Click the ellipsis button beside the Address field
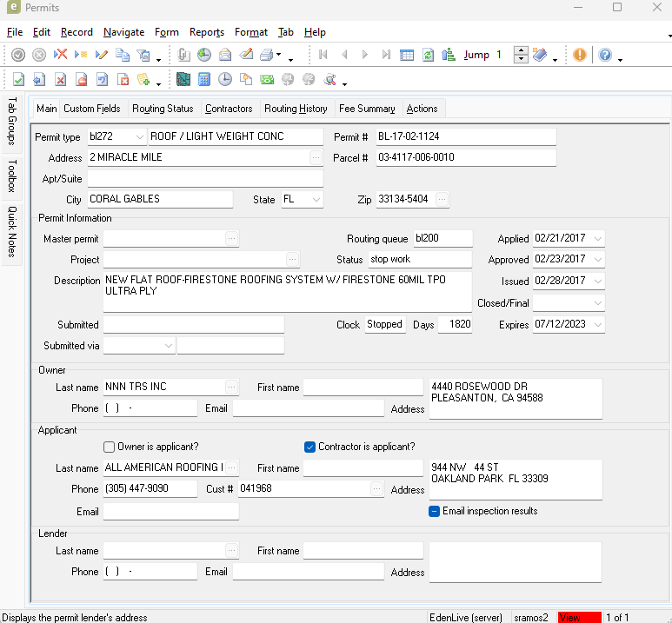Image resolution: width=672 pixels, height=623 pixels. tap(316, 158)
